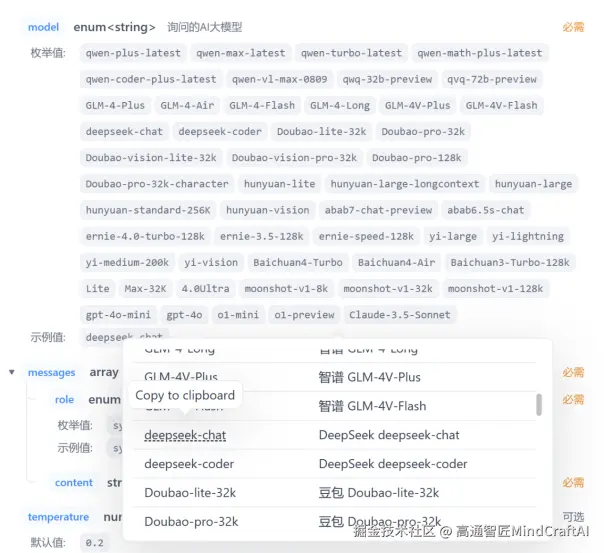The image size is (604, 553).
Task: Click the ernie-speed-128k enum tag
Action: pyautogui.click(x=366, y=236)
